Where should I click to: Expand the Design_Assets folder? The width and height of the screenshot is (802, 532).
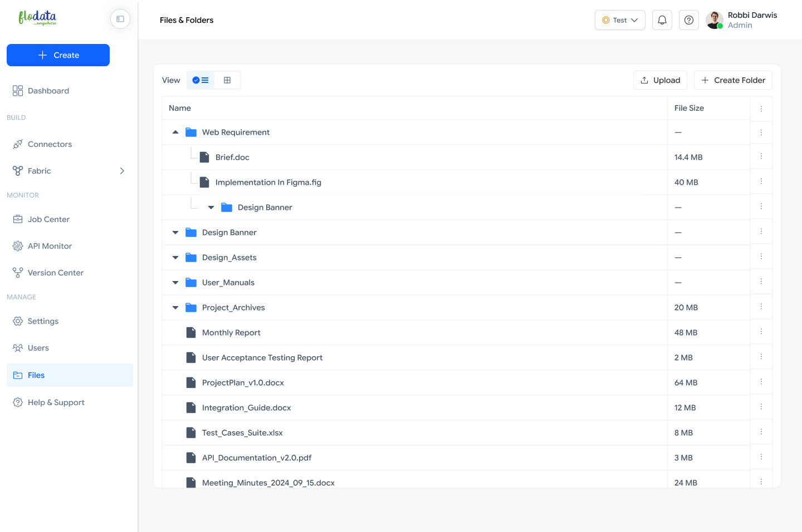point(175,258)
